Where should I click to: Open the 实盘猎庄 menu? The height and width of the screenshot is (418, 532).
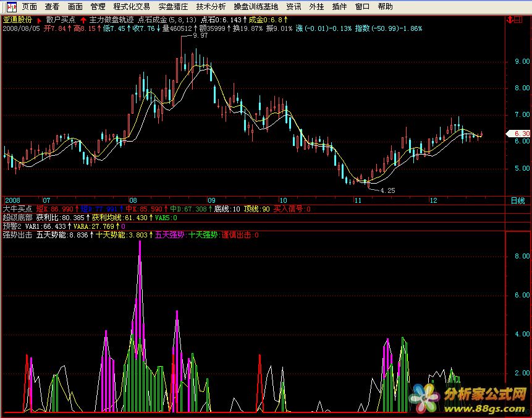[173, 7]
